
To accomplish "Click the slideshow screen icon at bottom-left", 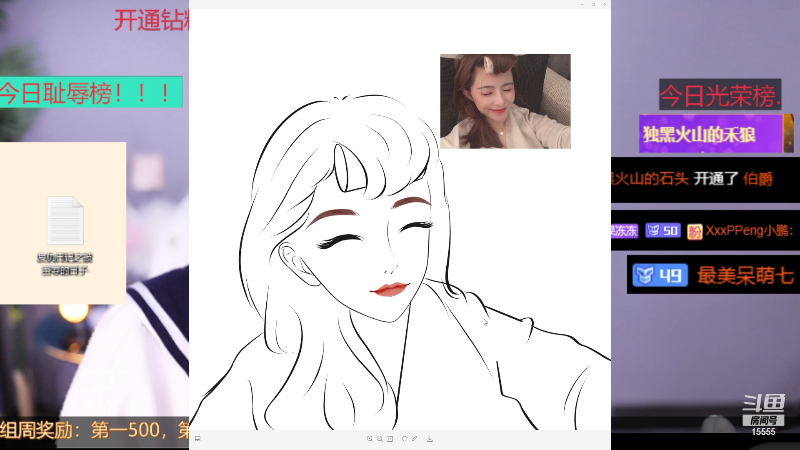I will pyautogui.click(x=198, y=438).
